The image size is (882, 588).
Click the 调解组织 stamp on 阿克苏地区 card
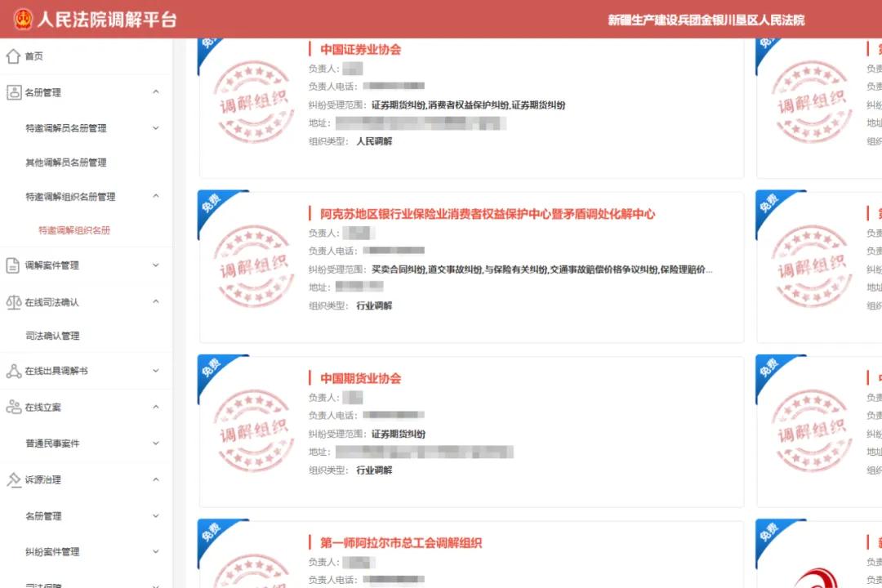254,266
